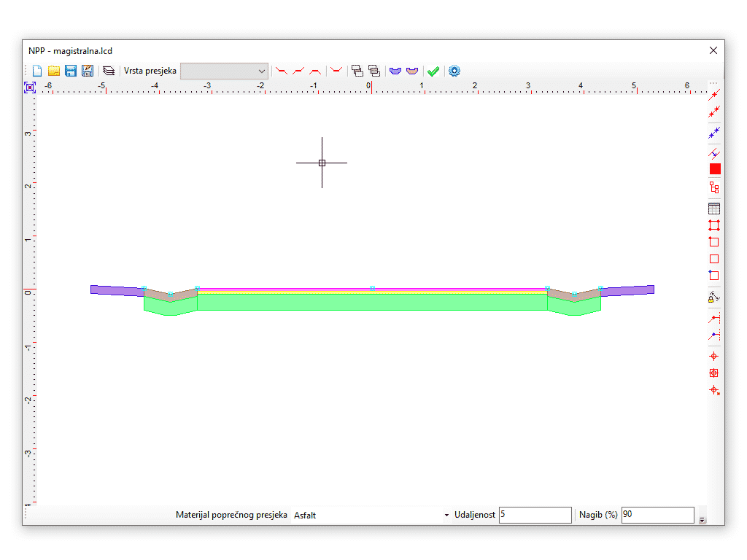This screenshot has width=747, height=560.
Task: Save using the blue floppy disk icon
Action: pyautogui.click(x=71, y=71)
